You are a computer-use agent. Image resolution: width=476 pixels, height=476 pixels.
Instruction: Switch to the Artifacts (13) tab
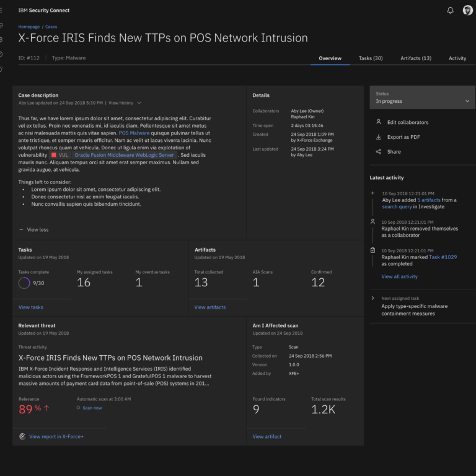(416, 58)
